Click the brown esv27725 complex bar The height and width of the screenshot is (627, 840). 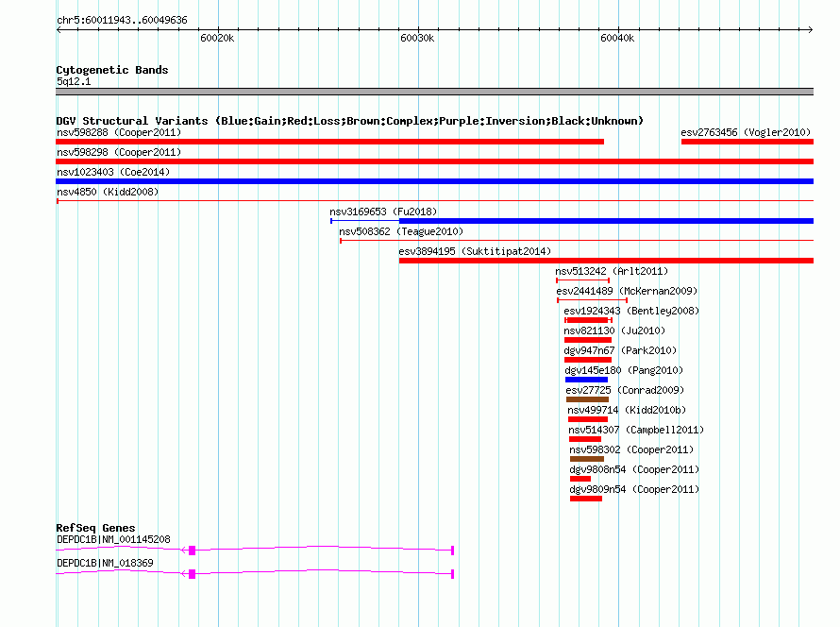(588, 399)
